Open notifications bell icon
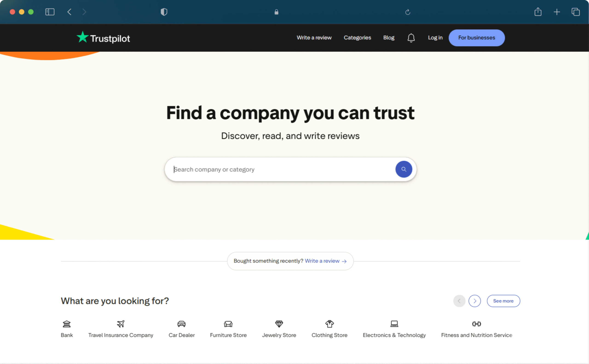 coord(411,38)
